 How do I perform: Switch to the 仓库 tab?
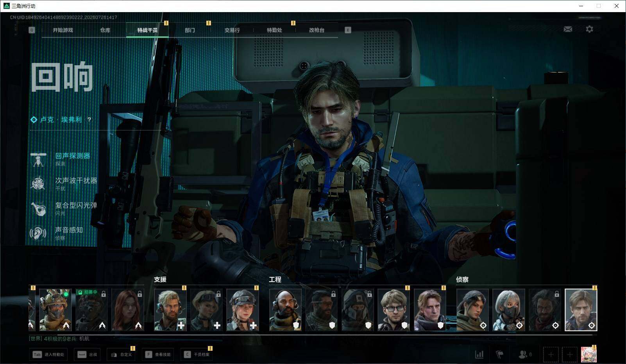click(105, 30)
